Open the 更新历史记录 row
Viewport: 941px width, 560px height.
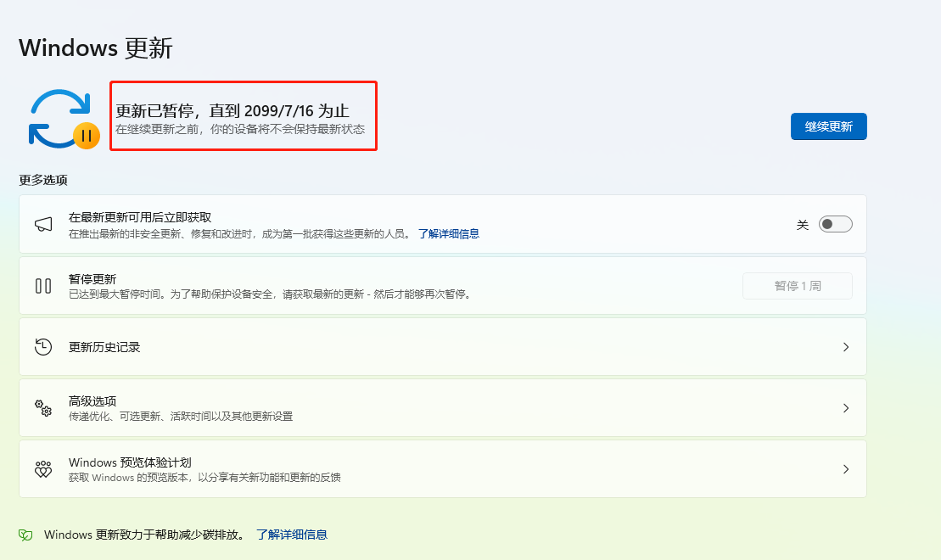(x=443, y=347)
